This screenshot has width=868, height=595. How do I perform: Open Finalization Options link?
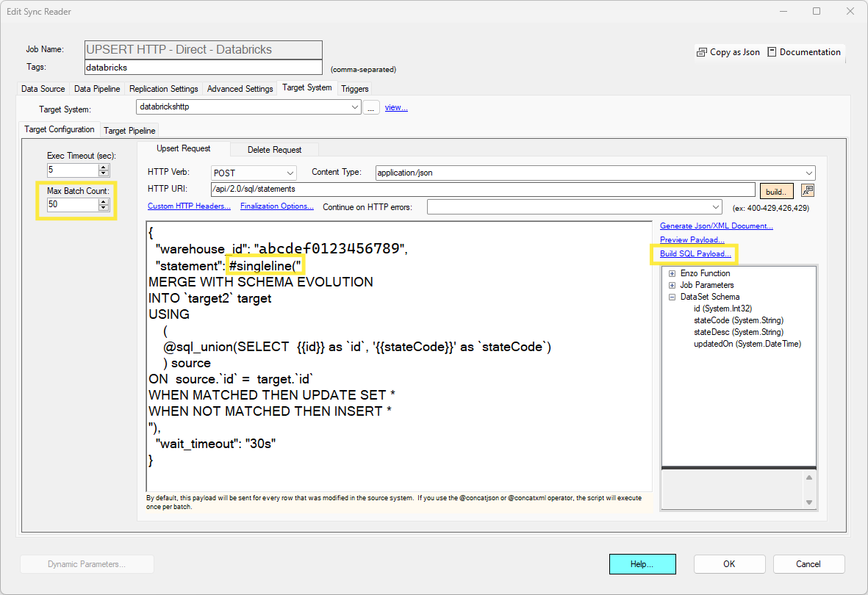277,206
